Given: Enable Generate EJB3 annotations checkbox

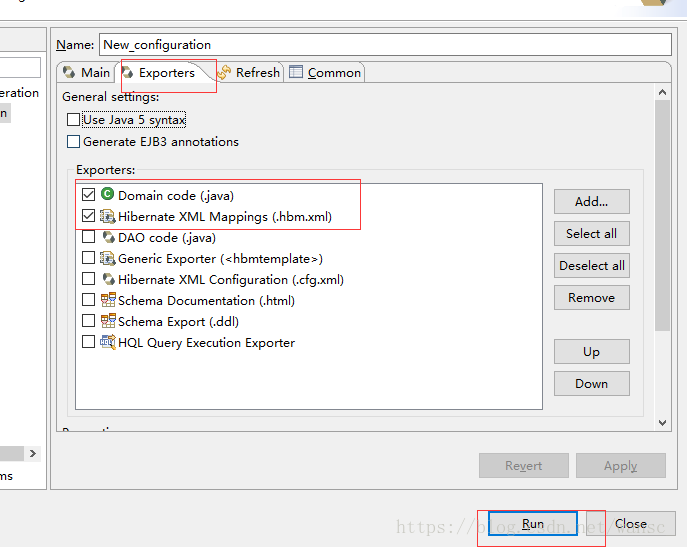Looking at the screenshot, I should (73, 142).
